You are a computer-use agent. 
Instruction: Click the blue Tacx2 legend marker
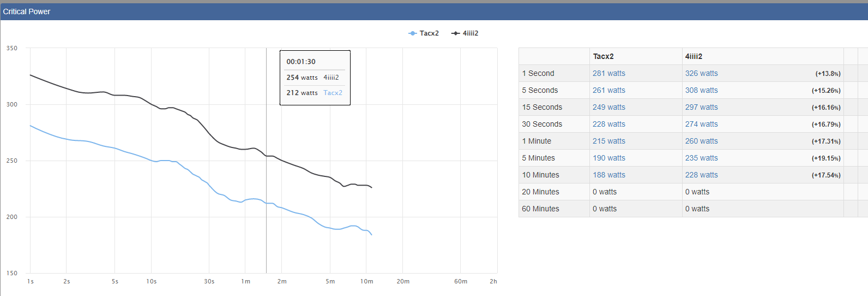pyautogui.click(x=413, y=33)
